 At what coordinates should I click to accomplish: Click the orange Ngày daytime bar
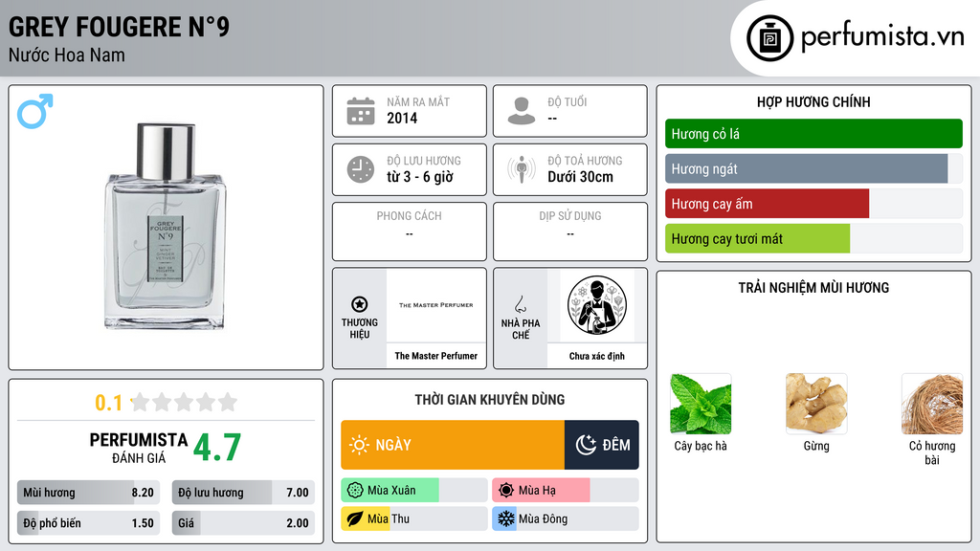pyautogui.click(x=453, y=445)
